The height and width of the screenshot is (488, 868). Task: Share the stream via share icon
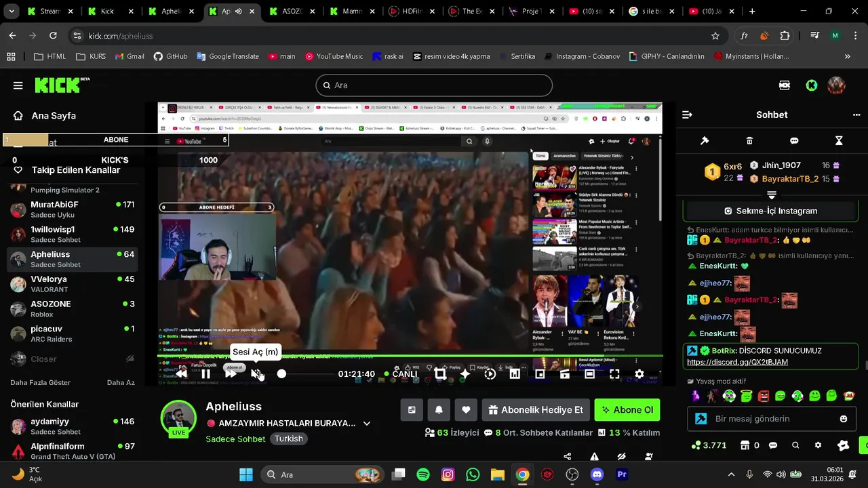pyautogui.click(x=568, y=457)
